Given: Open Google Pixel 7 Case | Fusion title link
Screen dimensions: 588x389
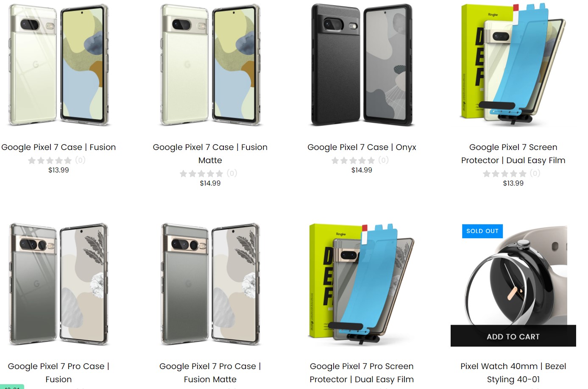Looking at the screenshot, I should [x=59, y=147].
